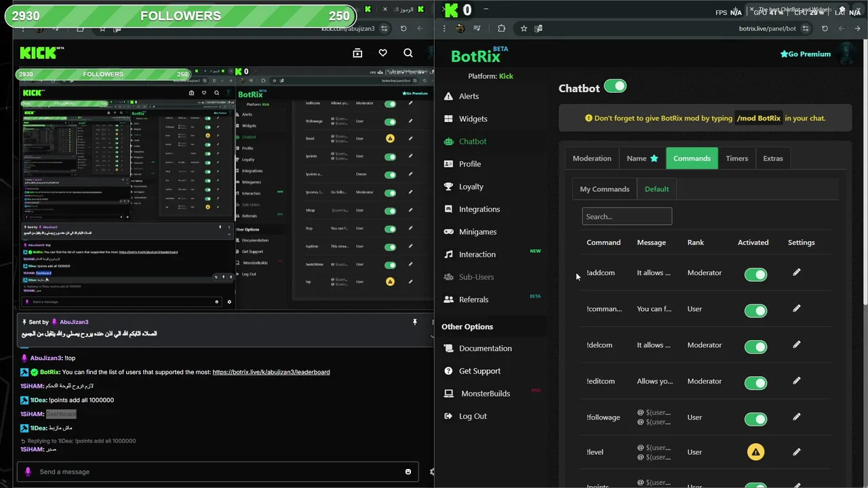Click the !level yellow warning icon
The image size is (868, 488).
755,452
